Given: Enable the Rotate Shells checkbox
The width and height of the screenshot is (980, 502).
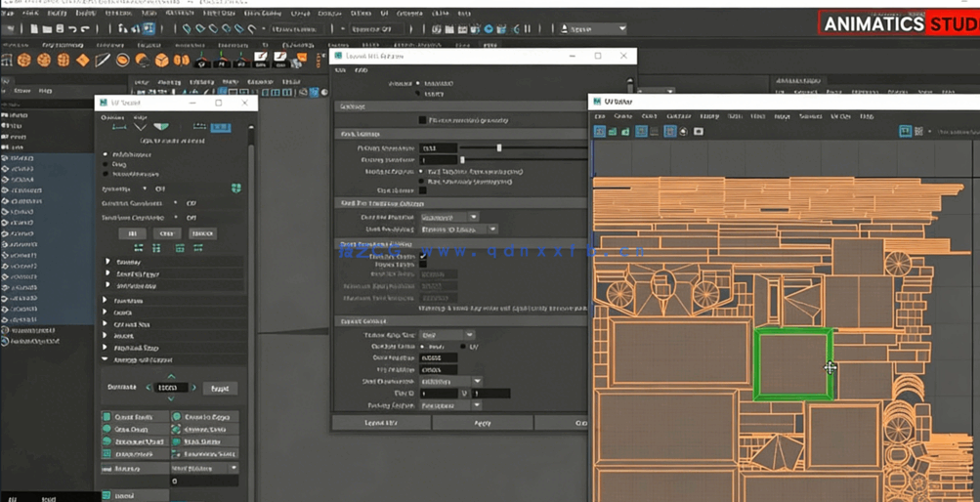Looking at the screenshot, I should (423, 265).
